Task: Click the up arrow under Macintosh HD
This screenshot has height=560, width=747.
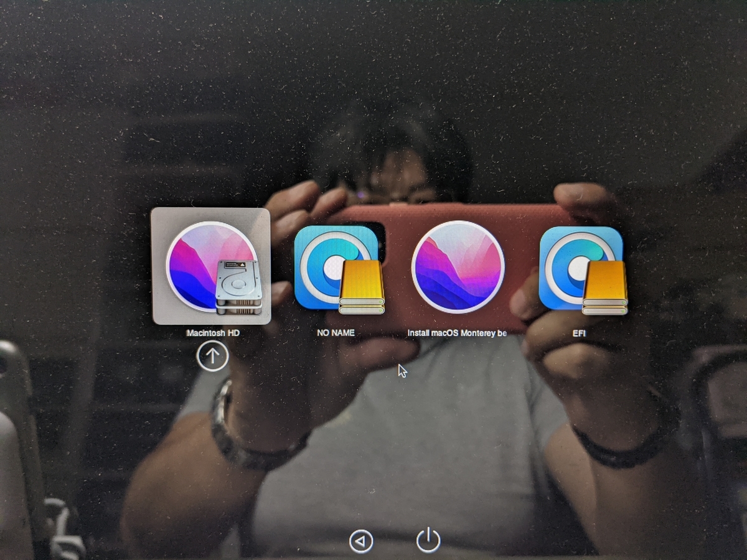Action: tap(212, 356)
